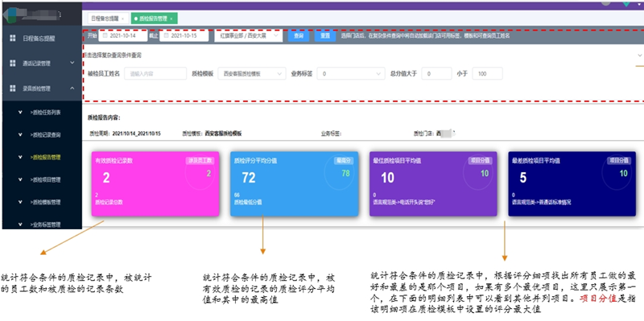
Task: Click the 项目分值 badge on the 最差质检项目平均值 card
Action: 619,161
